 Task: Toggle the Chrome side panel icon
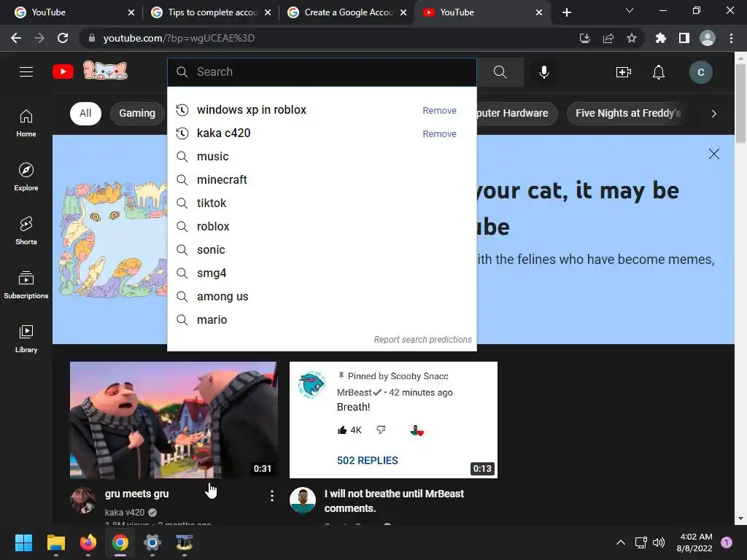click(684, 38)
